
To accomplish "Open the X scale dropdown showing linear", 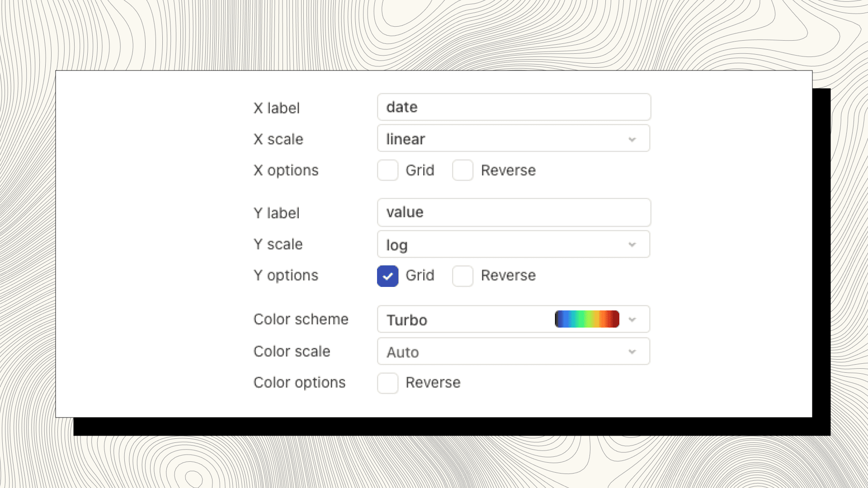I will (x=514, y=139).
